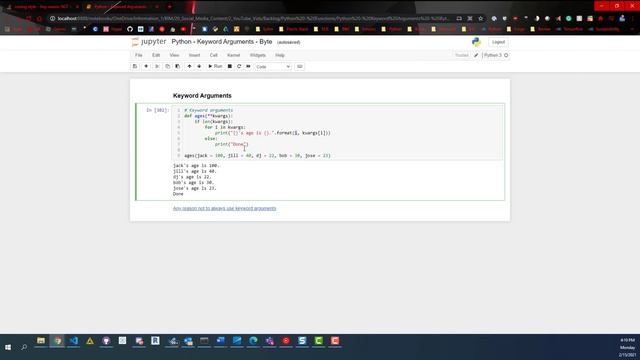Open the File menu

139,55
